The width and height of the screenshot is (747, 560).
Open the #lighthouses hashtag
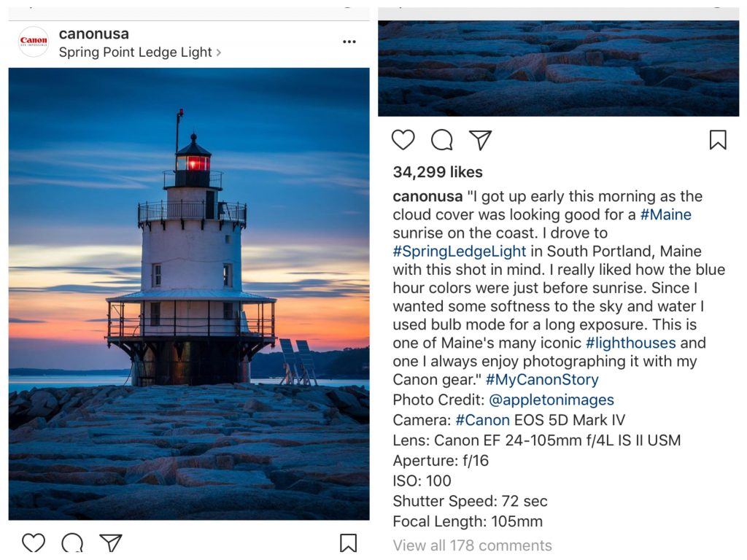(630, 343)
